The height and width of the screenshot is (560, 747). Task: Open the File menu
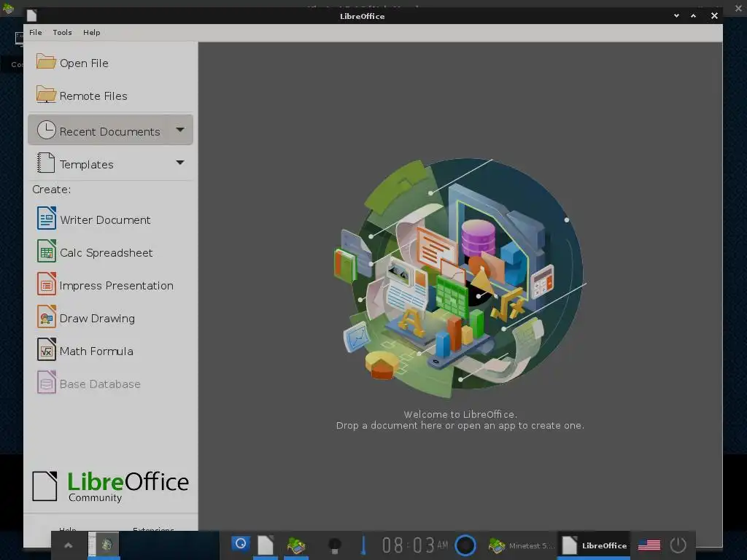pyautogui.click(x=35, y=32)
